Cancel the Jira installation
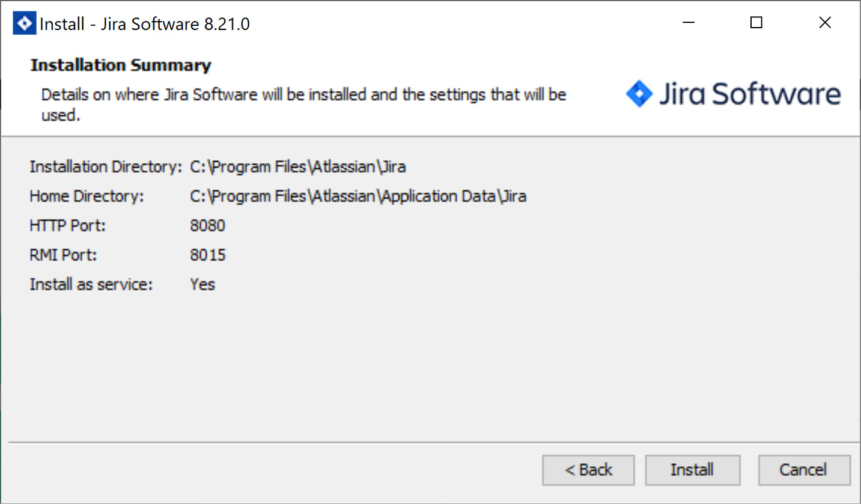Viewport: 861px width, 504px height. 804,470
